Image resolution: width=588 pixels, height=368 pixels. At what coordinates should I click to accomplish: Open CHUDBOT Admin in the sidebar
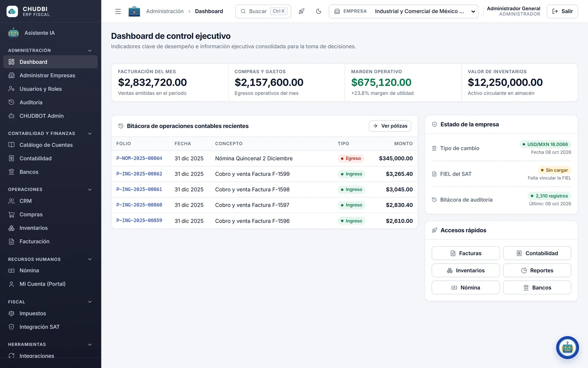pos(50,116)
